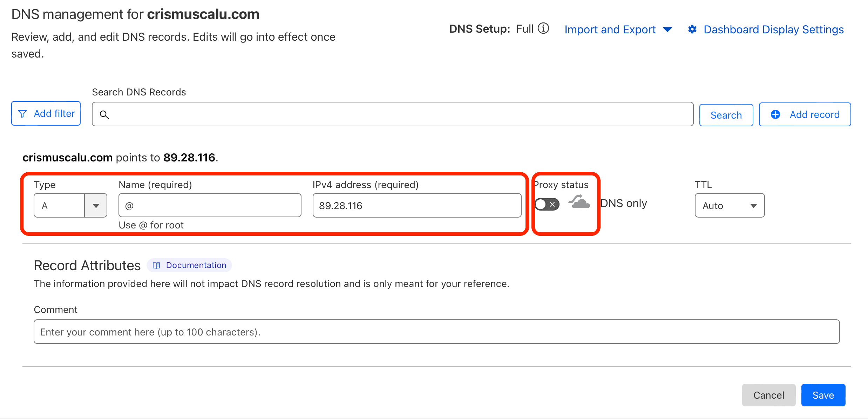Click the book icon beside Documentation
868x419 pixels.
(156, 265)
